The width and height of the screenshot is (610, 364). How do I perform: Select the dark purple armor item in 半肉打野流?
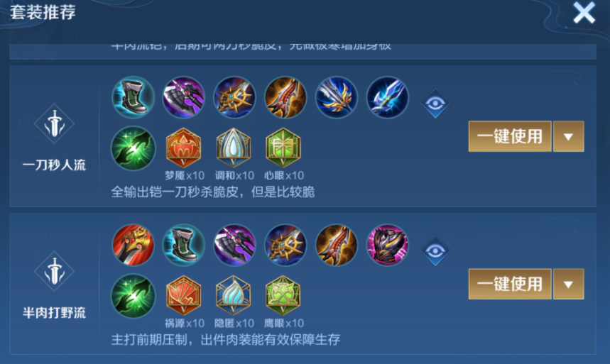click(387, 245)
